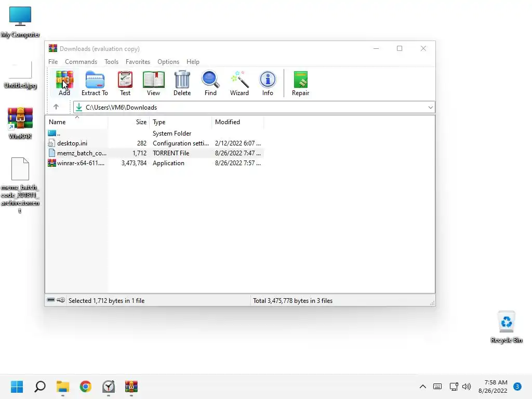532x399 pixels.
Task: Click the touch keyboard tray icon
Action: pyautogui.click(x=437, y=387)
